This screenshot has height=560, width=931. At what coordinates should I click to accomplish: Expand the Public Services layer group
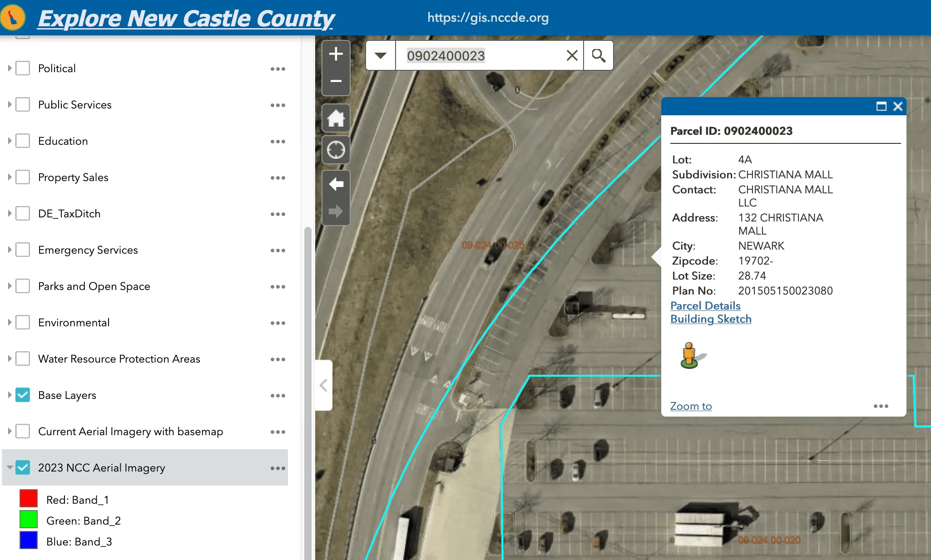click(10, 104)
